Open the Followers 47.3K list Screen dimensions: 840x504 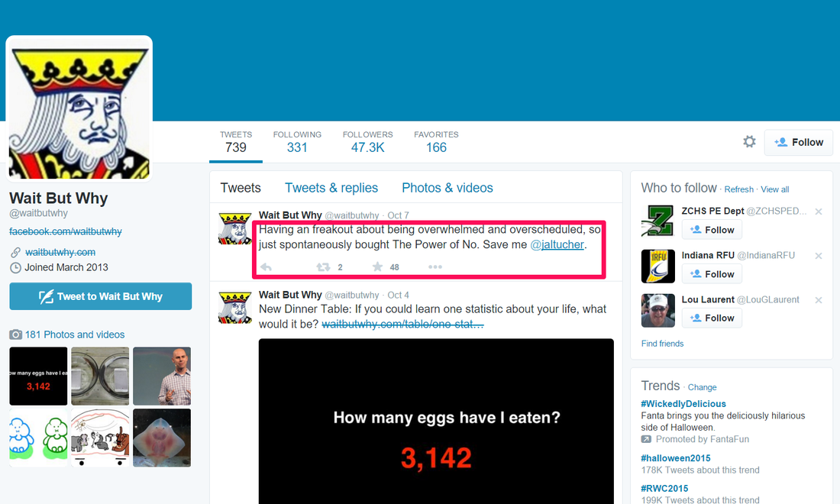pos(367,143)
